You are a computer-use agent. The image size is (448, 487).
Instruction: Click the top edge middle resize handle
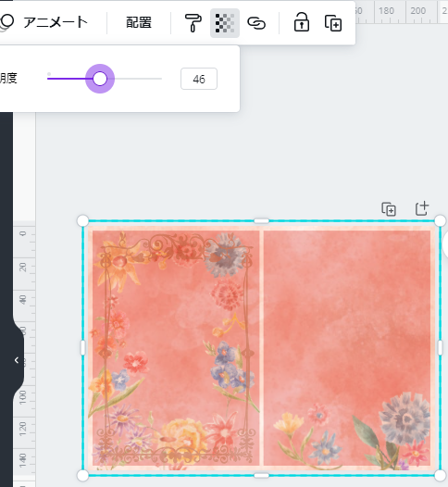(261, 221)
